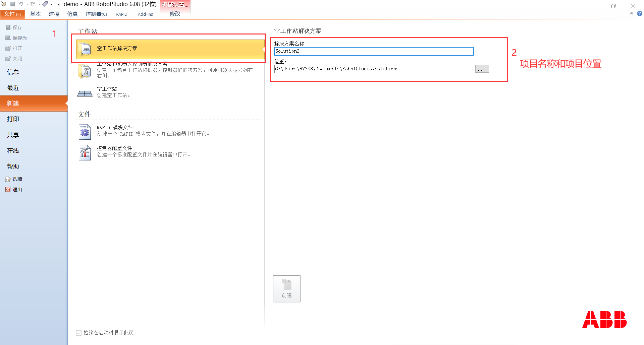Click the ... browse button for location
The height and width of the screenshot is (345, 644).
click(x=482, y=69)
